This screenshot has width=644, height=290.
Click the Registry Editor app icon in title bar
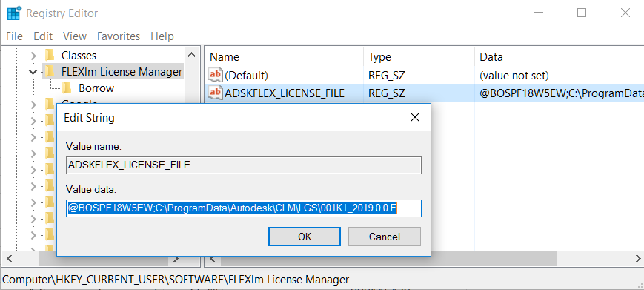[x=14, y=13]
